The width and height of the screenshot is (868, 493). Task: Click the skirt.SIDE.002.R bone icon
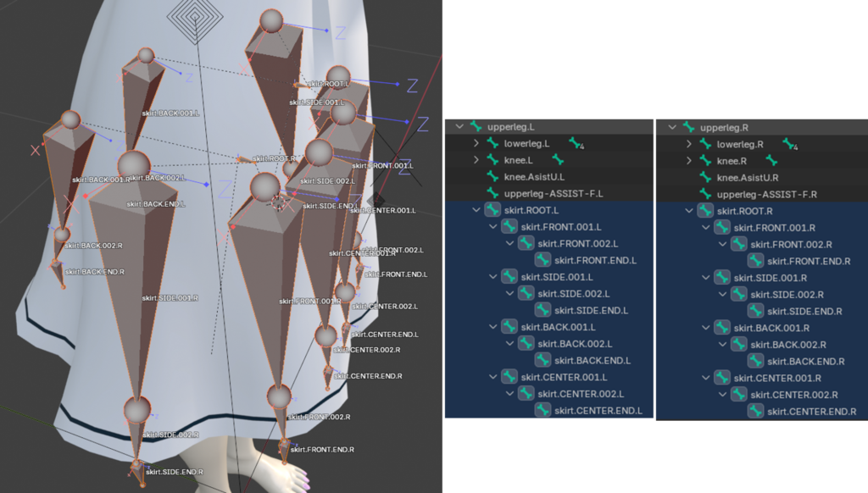coord(738,294)
